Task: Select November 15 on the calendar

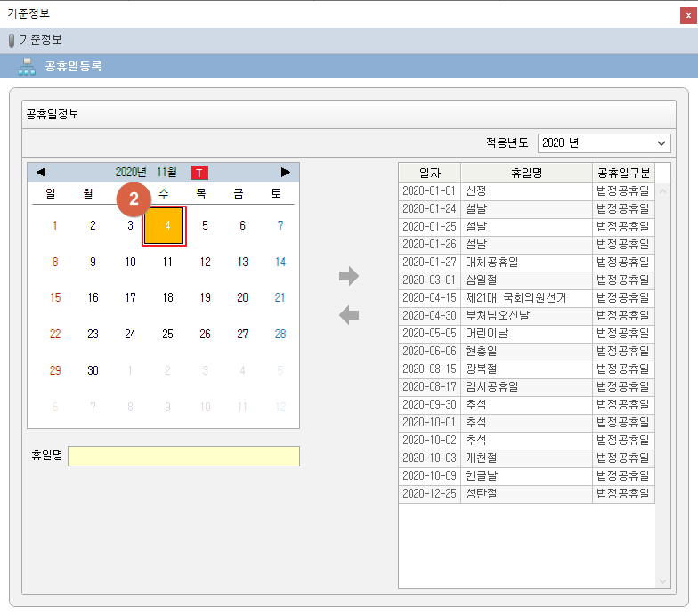Action: click(55, 298)
